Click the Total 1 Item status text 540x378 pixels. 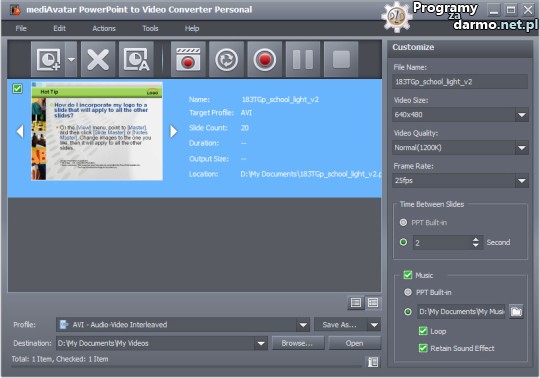tap(60, 359)
